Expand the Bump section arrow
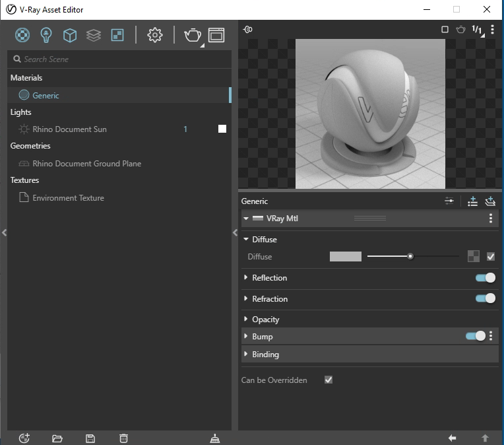 pyautogui.click(x=245, y=336)
